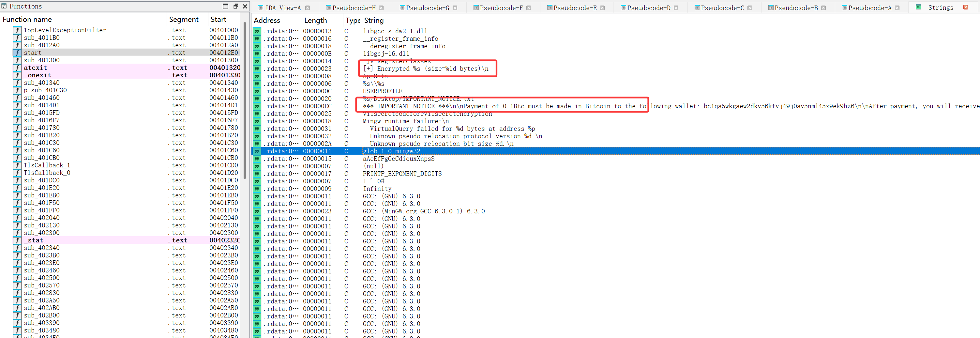Select the string icon on the IMPORTANT NOTICE row

click(257, 106)
